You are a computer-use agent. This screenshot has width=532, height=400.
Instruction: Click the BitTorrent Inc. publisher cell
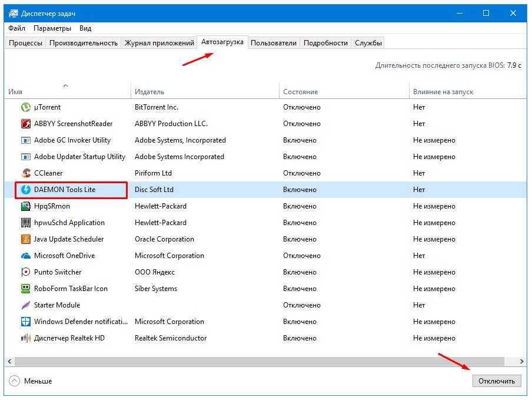(157, 107)
